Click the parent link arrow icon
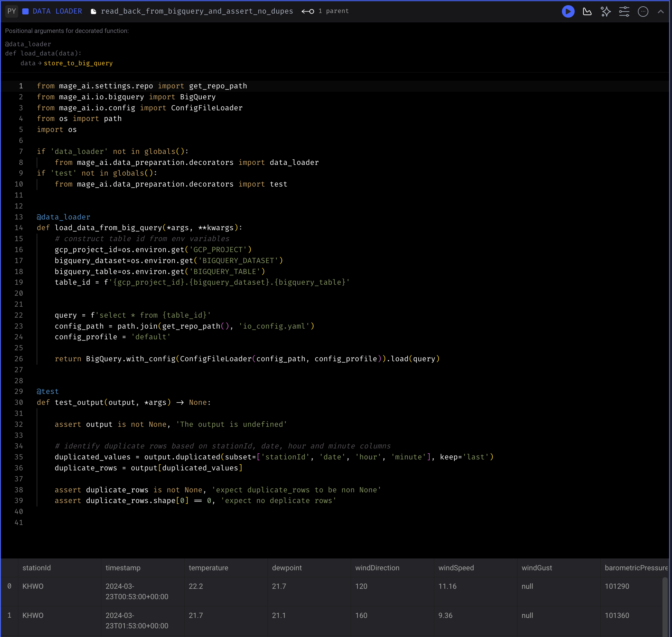This screenshot has height=637, width=672. pyautogui.click(x=308, y=12)
